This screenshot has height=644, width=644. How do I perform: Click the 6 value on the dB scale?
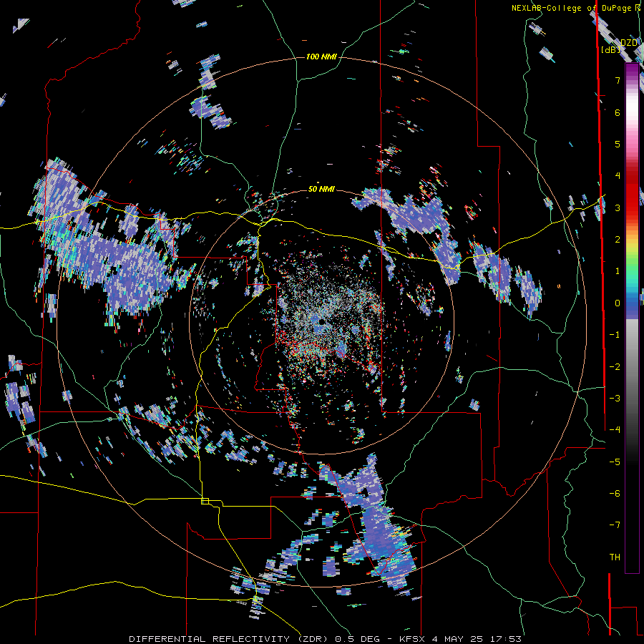(x=618, y=112)
